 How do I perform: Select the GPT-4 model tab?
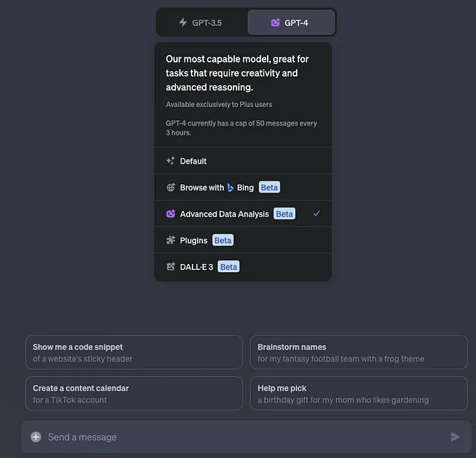point(291,22)
